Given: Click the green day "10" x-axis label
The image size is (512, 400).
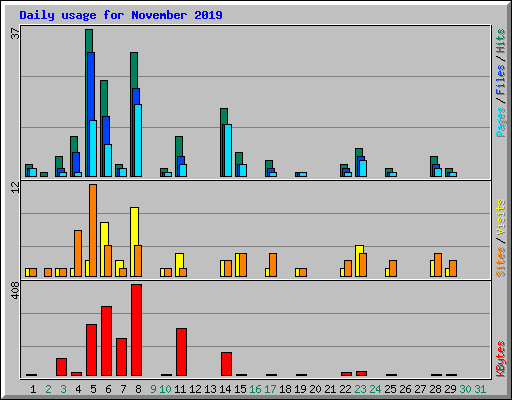Looking at the screenshot, I should click(x=165, y=389).
